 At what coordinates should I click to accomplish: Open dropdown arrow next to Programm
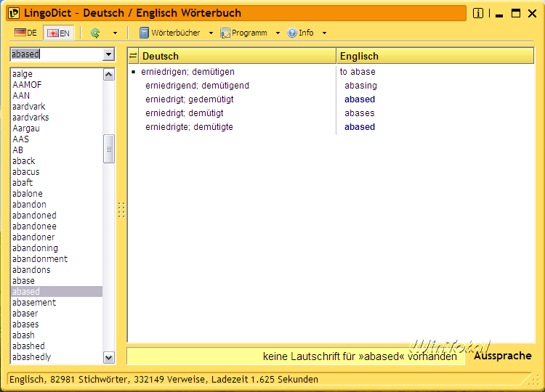click(278, 33)
